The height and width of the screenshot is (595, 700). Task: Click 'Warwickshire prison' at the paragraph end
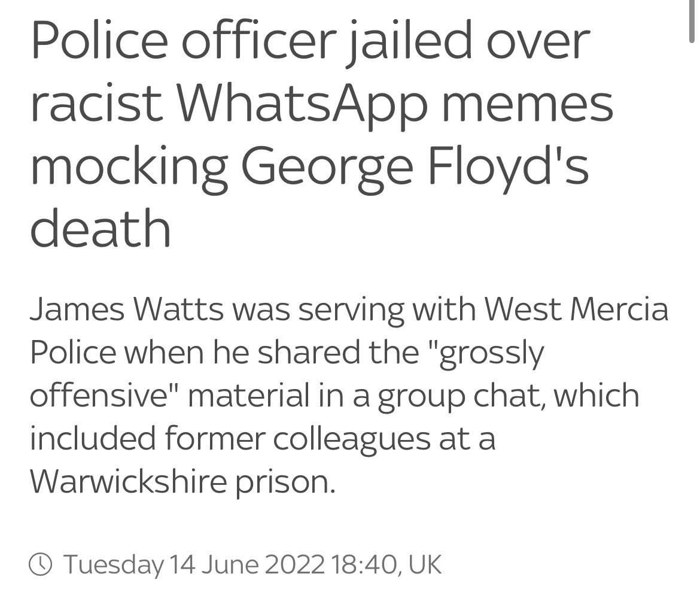(182, 482)
